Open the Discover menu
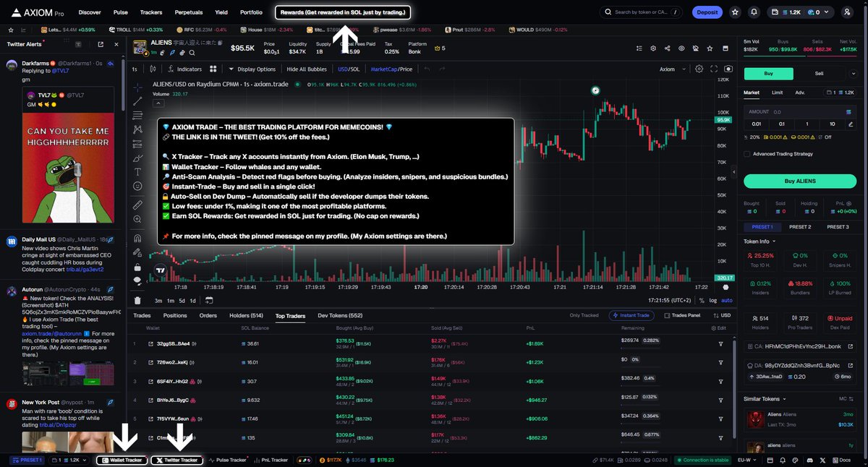 (x=90, y=12)
